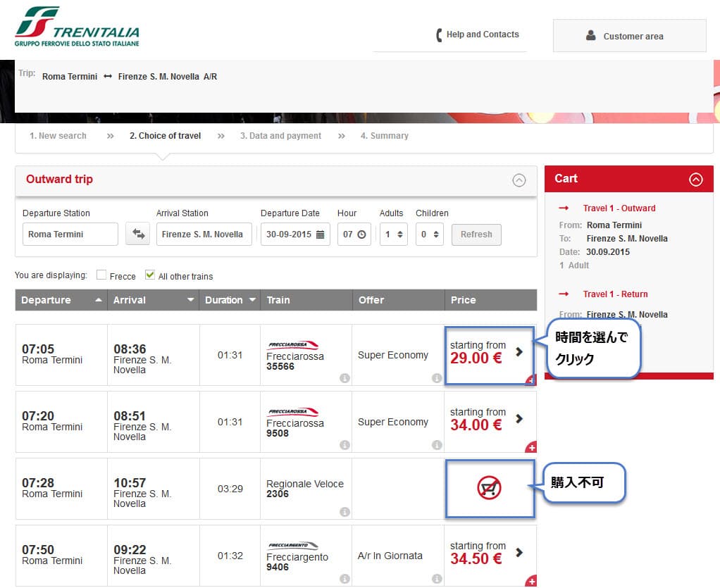Click the Frecciarossa logo for train 9508
720x588 pixels.
click(293, 412)
